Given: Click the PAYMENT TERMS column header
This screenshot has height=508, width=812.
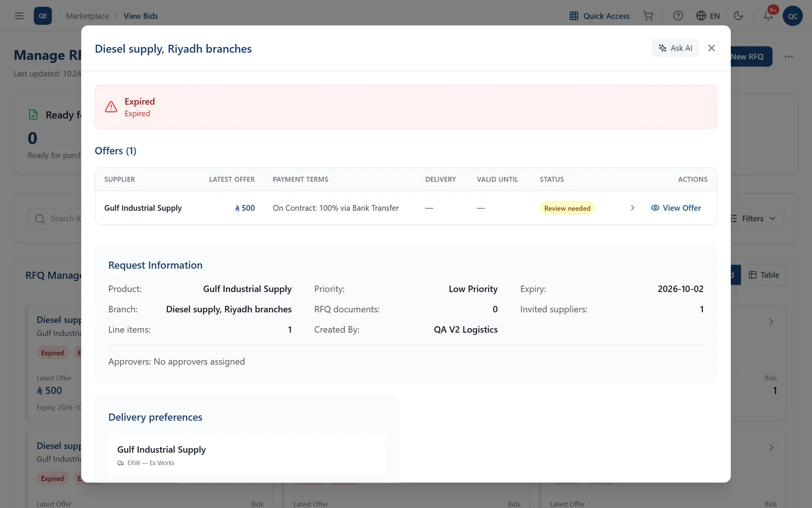Looking at the screenshot, I should point(300,179).
